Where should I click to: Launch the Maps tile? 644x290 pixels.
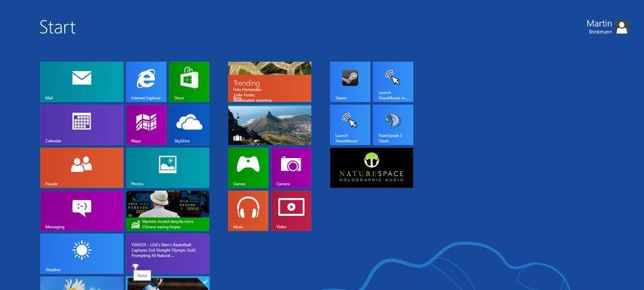(146, 125)
